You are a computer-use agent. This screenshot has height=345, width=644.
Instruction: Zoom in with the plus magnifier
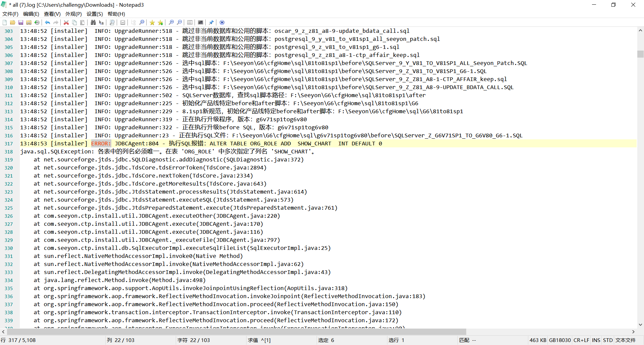tap(171, 22)
